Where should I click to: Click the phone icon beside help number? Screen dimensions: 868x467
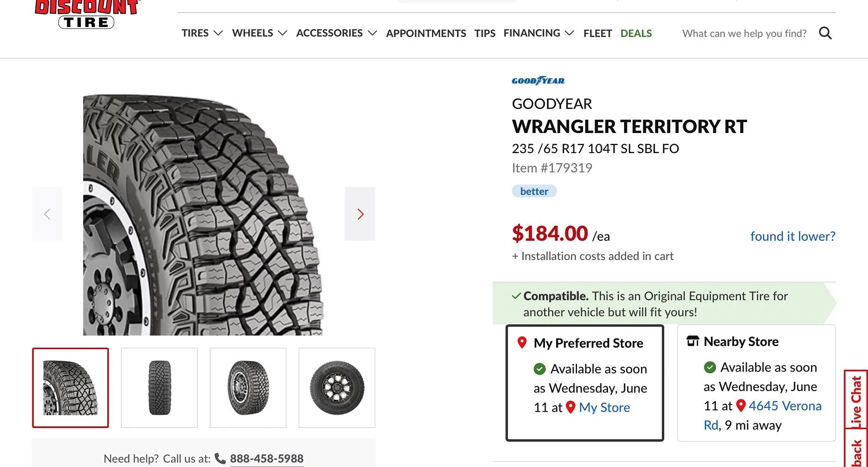tap(220, 458)
